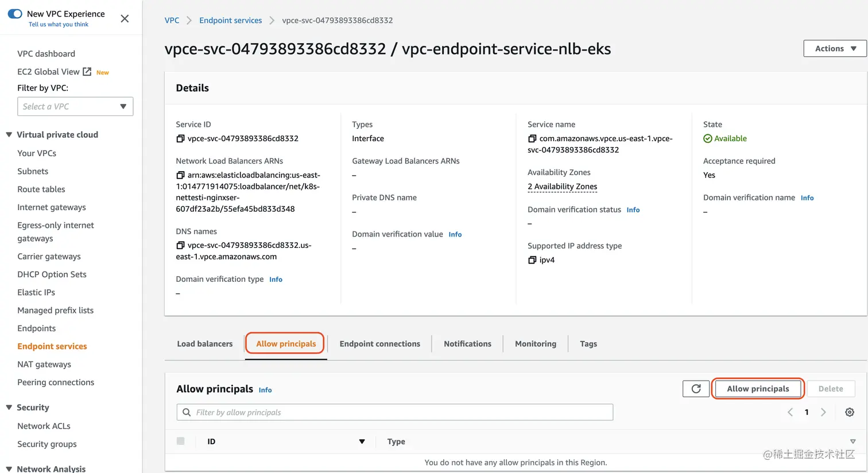
Task: Focus the Filter by allow principals field
Action: (x=395, y=412)
